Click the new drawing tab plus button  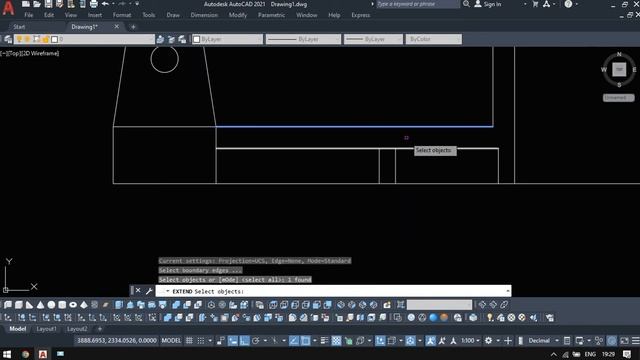point(133,27)
